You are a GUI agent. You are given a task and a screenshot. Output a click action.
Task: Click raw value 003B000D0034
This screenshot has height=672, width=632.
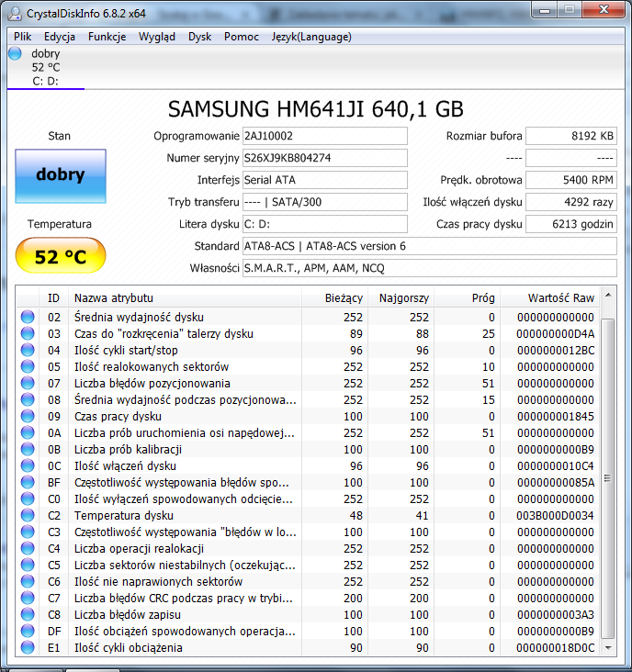tap(555, 515)
